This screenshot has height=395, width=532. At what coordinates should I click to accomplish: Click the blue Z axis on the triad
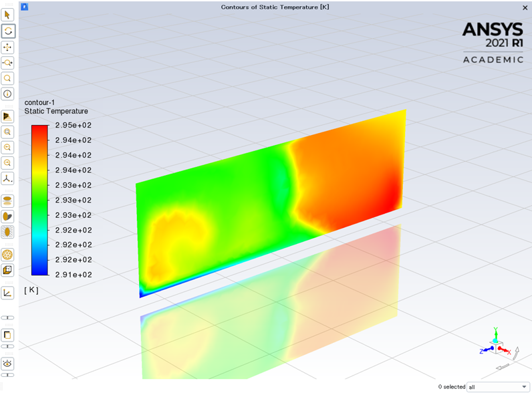[486, 350]
